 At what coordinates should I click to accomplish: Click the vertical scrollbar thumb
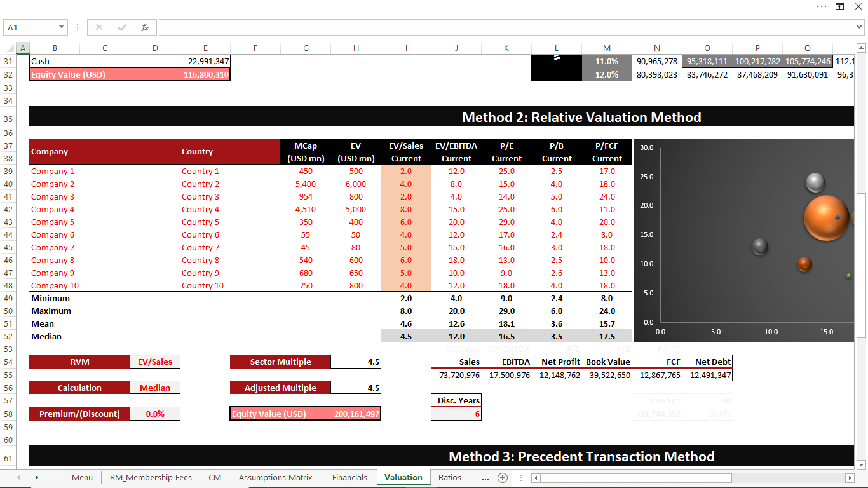(x=862, y=265)
